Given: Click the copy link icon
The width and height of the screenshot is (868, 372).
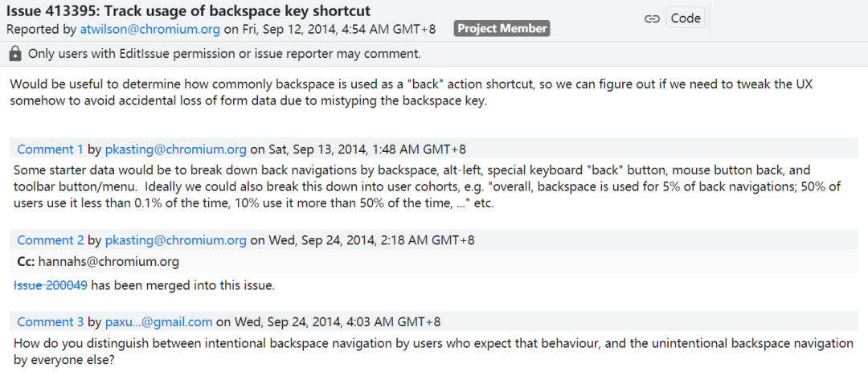Looking at the screenshot, I should tap(652, 18).
